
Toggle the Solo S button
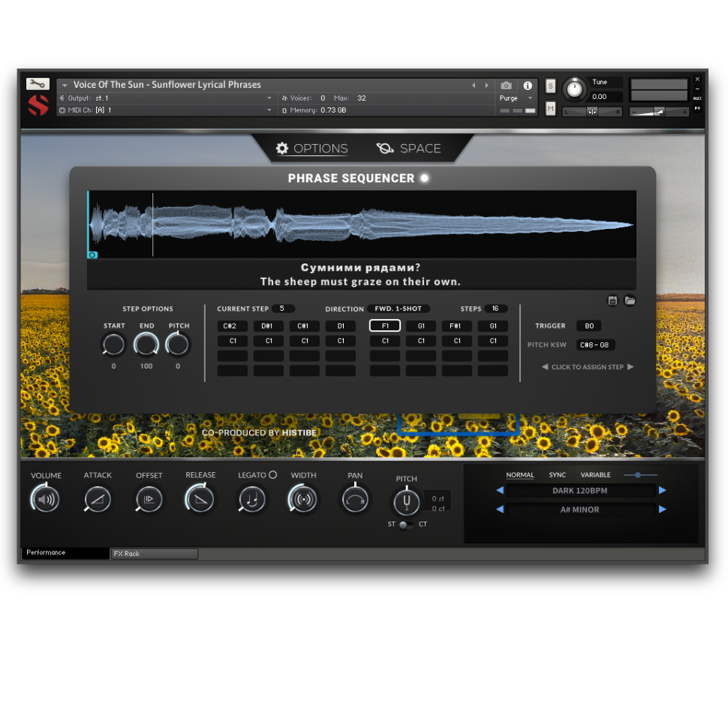coord(551,86)
